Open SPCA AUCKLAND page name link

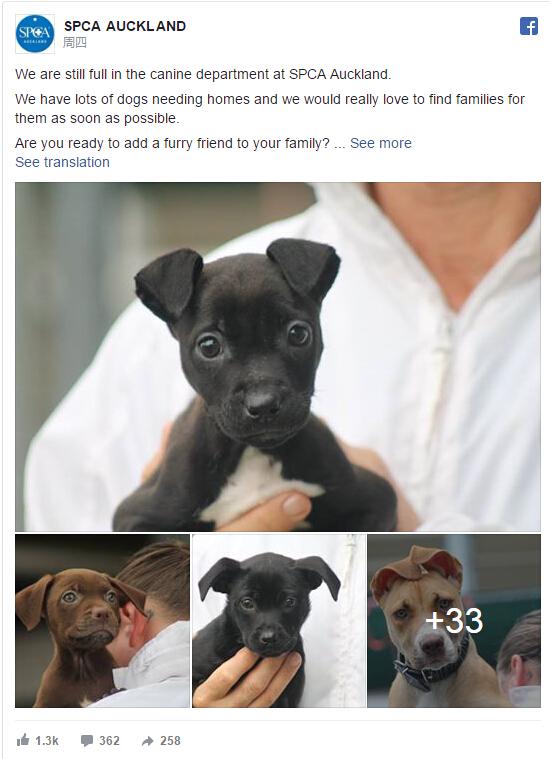coord(125,26)
